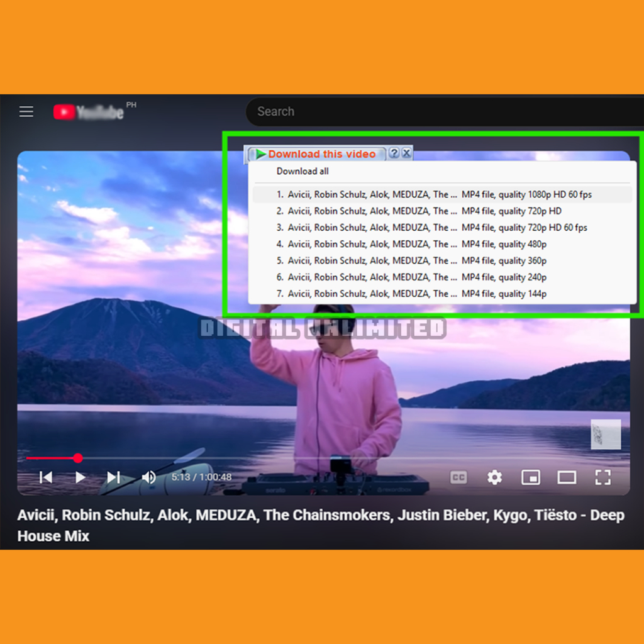Viewport: 644px width, 644px height.
Task: Go to the previous video
Action: (x=46, y=477)
